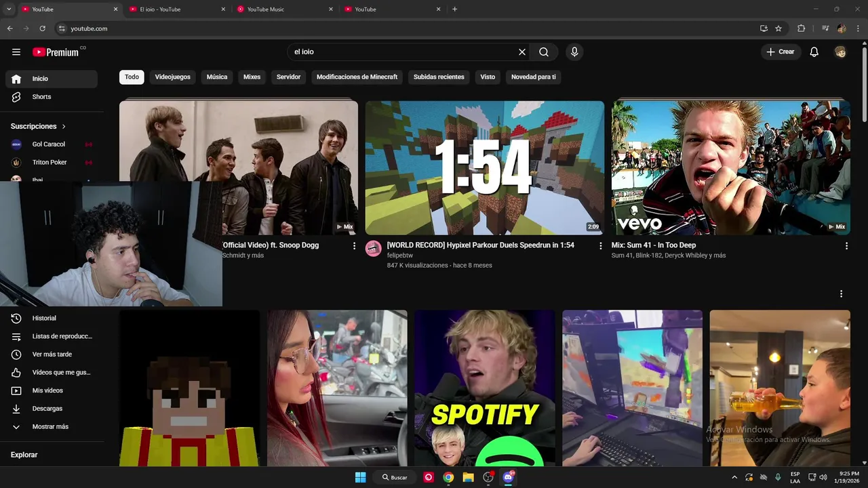
Task: Bookmark this page with the star
Action: (778, 28)
